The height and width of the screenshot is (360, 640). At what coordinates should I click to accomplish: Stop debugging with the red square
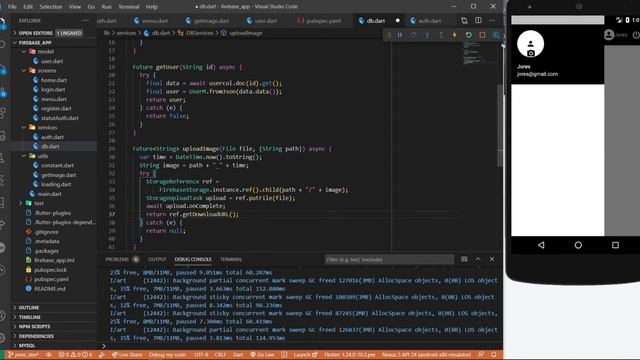[x=482, y=35]
